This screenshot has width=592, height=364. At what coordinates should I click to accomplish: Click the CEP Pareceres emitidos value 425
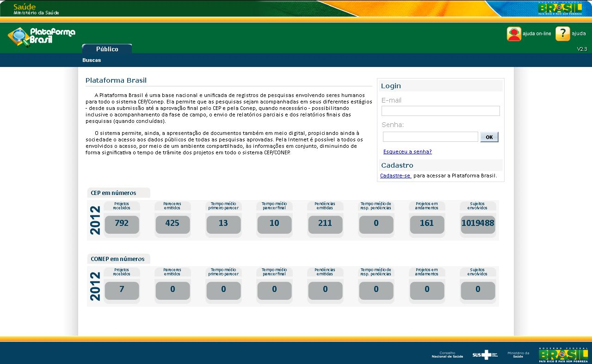[x=173, y=224]
